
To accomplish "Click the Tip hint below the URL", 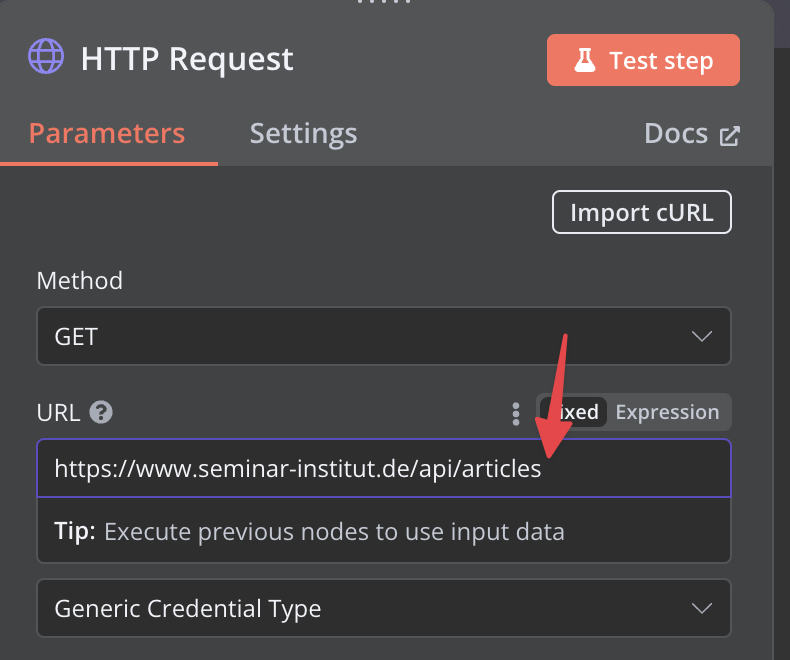I will pyautogui.click(x=309, y=531).
